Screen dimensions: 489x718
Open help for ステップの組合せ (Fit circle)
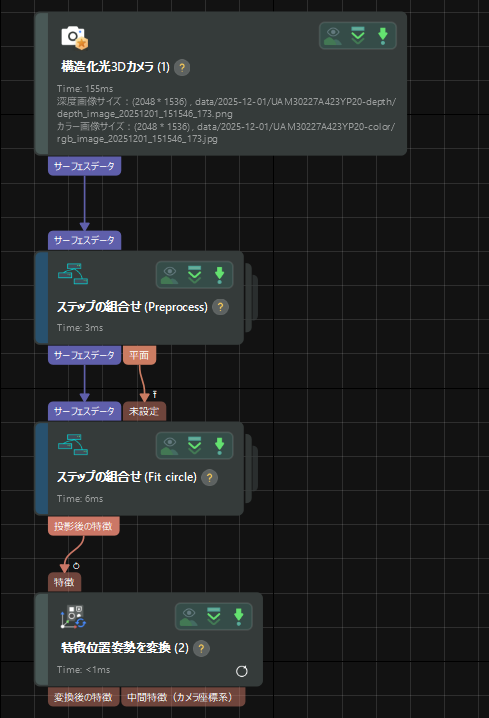click(x=210, y=478)
